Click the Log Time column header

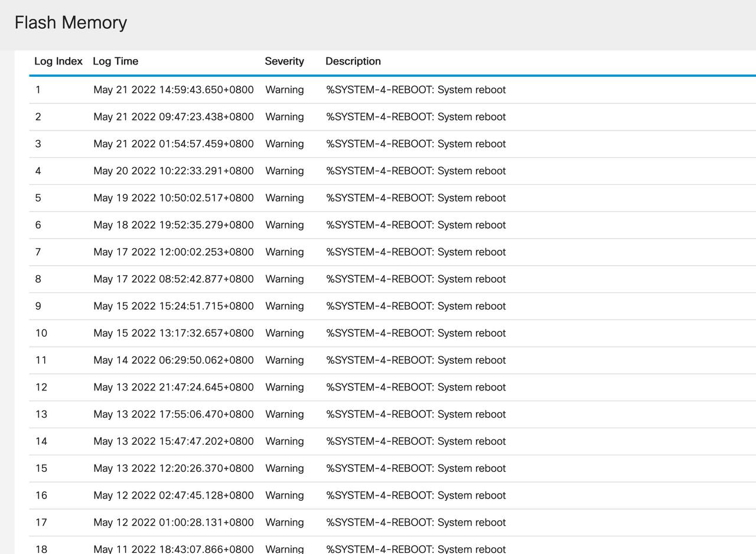[115, 61]
